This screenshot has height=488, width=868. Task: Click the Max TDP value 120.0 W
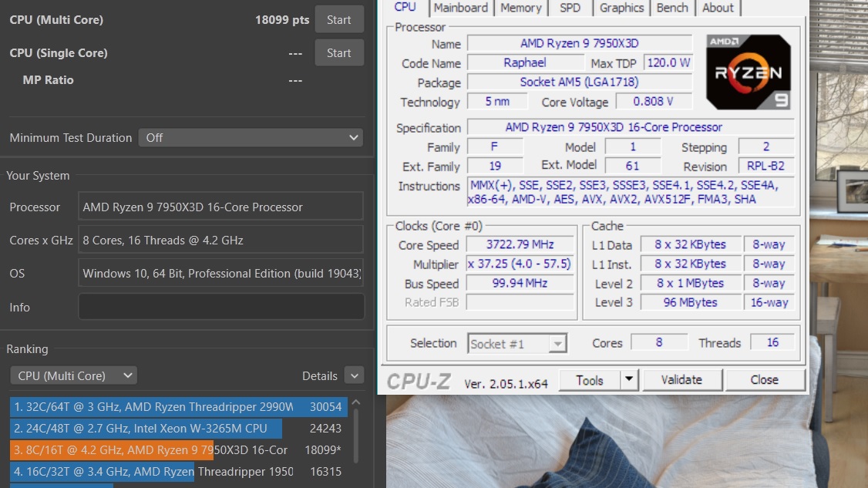pyautogui.click(x=668, y=62)
